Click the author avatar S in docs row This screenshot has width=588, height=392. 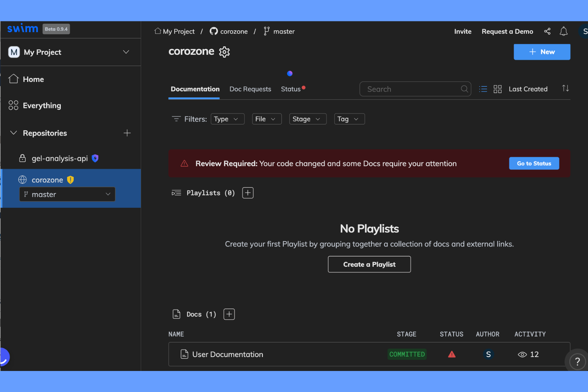pos(488,354)
